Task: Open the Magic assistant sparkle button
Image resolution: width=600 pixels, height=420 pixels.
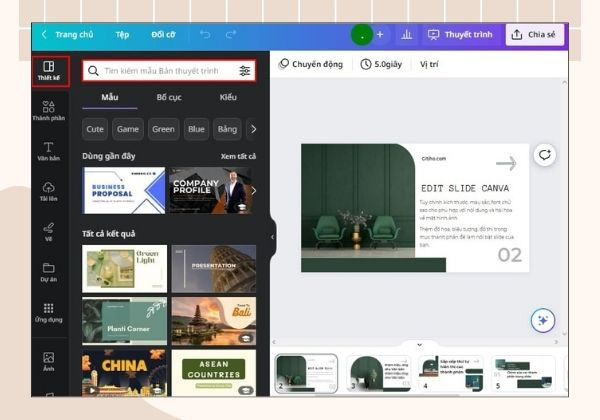Action: 543,320
